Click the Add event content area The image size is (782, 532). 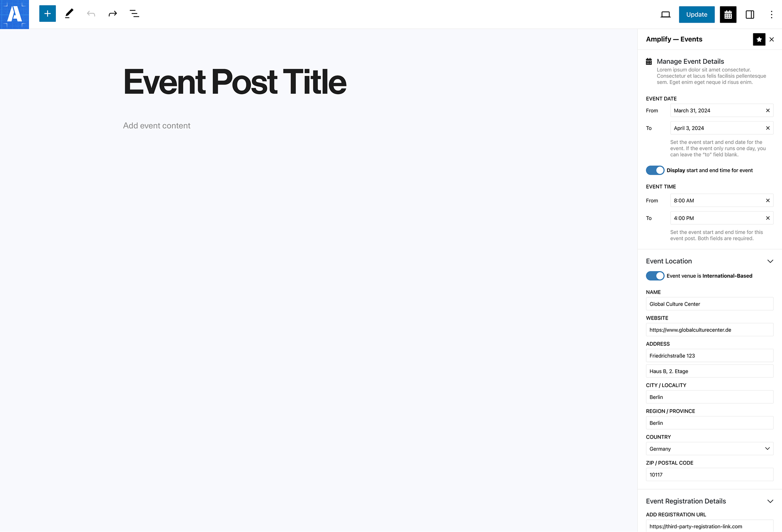point(156,125)
